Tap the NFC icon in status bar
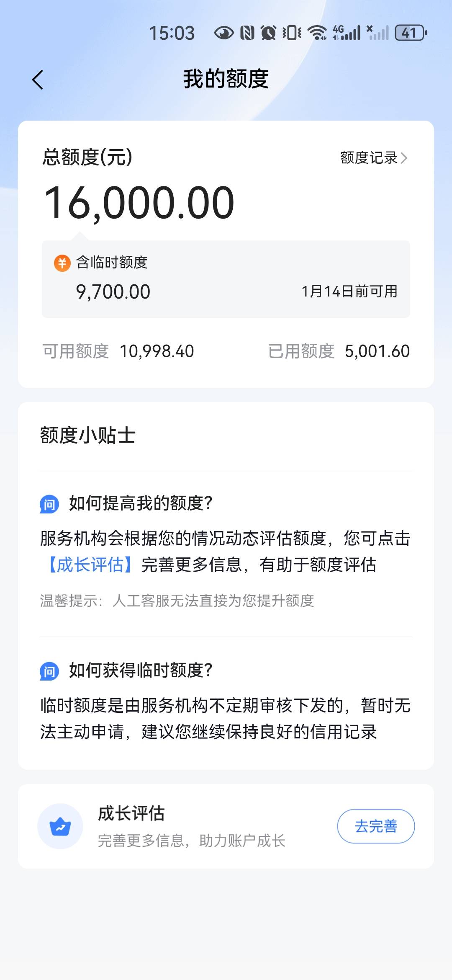This screenshot has width=452, height=980. pyautogui.click(x=247, y=33)
